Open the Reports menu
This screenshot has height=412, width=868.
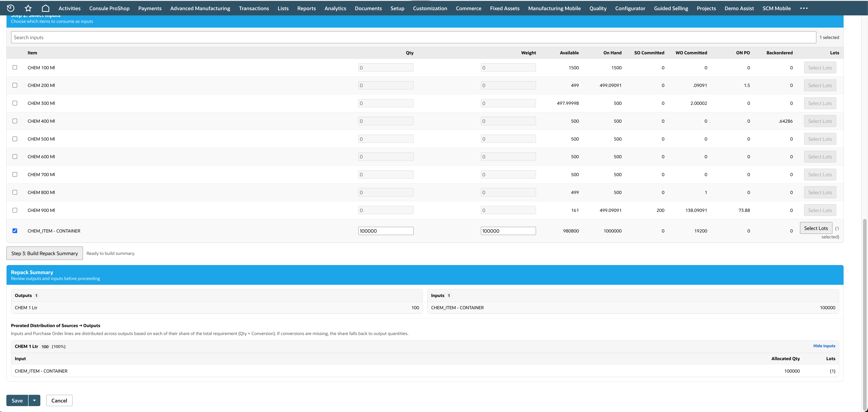306,8
